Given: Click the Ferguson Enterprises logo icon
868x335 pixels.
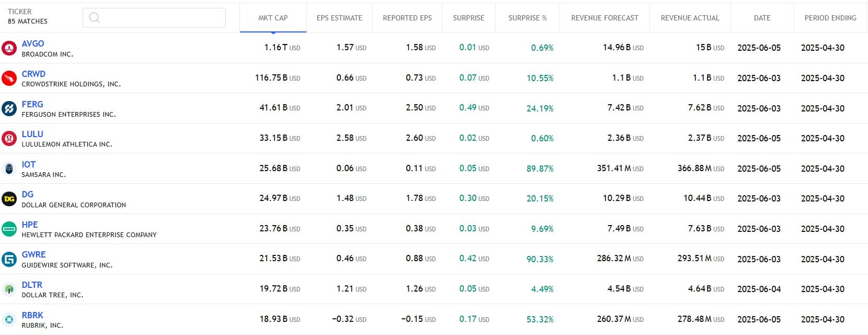Looking at the screenshot, I should pyautogui.click(x=9, y=108).
